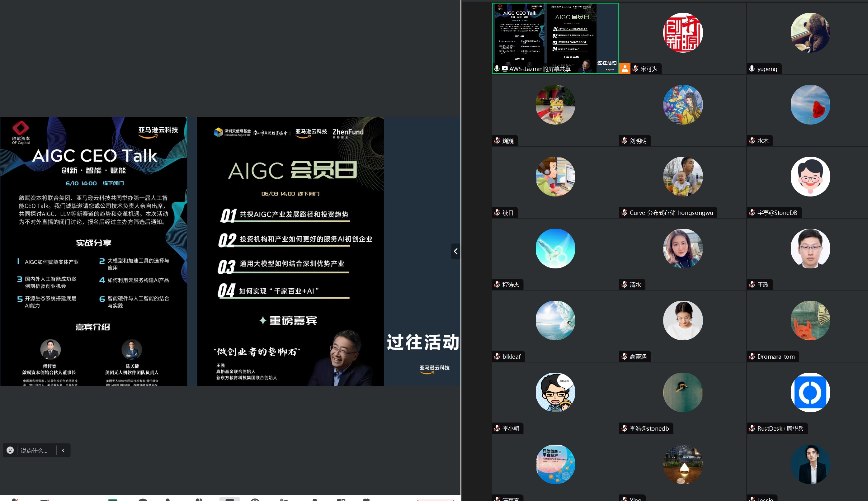Select the man-with-baby avatar of Curve-hongsongwu
Image resolution: width=868 pixels, height=501 pixels.
pos(683,177)
